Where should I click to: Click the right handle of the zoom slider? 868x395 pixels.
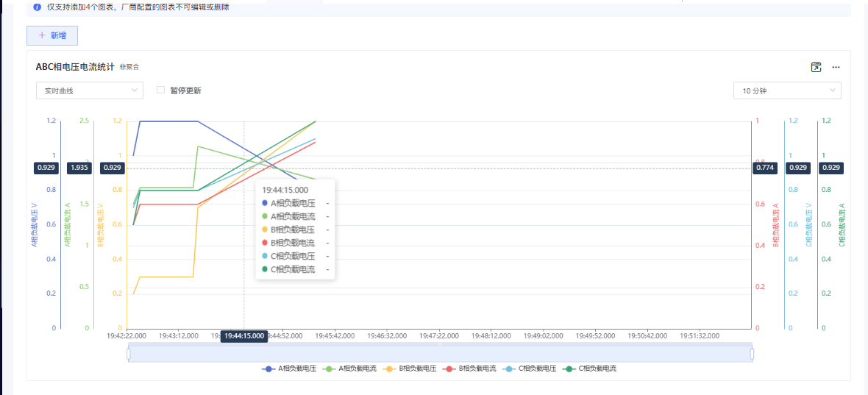(752, 354)
